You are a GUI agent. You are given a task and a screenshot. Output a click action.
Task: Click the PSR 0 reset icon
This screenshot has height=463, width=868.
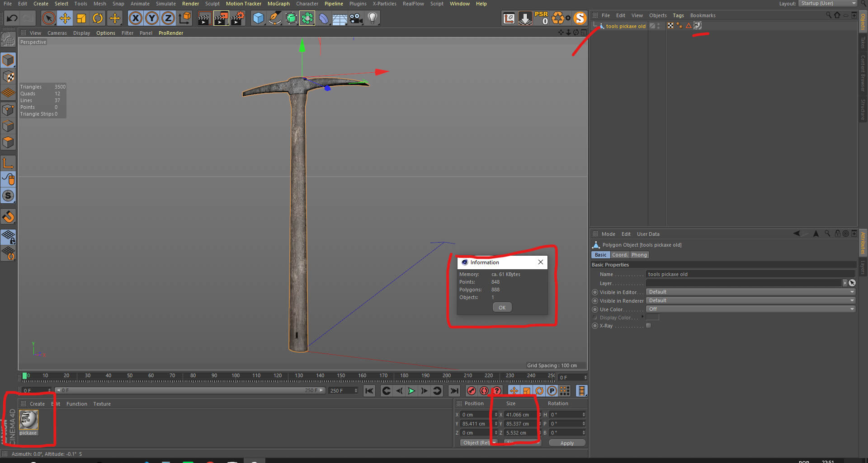tap(542, 18)
